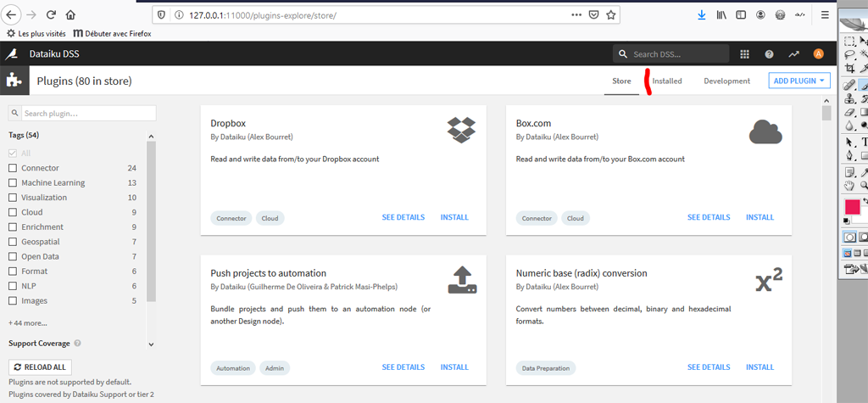Open the DSS help question mark icon
Viewport: 868px width, 403px height.
pyautogui.click(x=769, y=53)
